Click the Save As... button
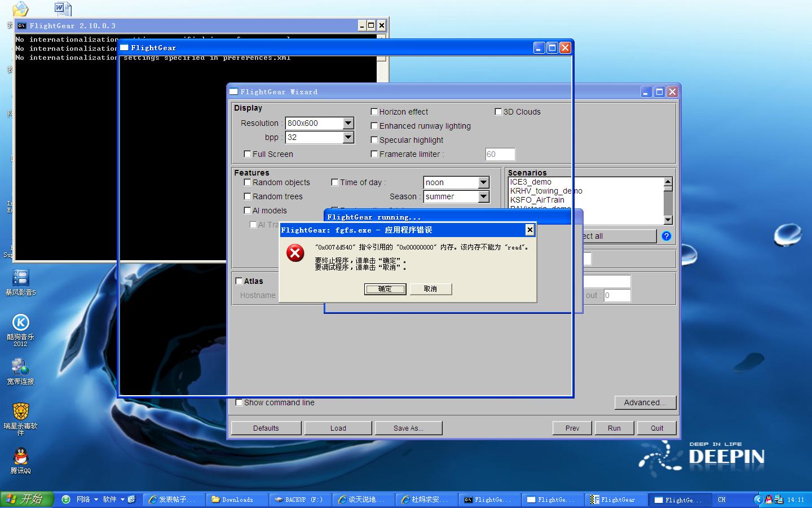The width and height of the screenshot is (812, 508). (x=408, y=428)
